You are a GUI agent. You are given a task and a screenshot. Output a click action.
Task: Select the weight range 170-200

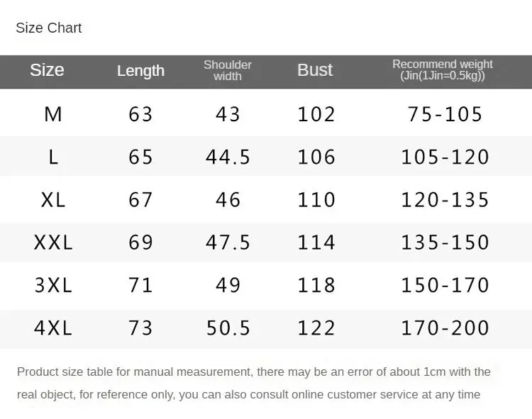(445, 328)
